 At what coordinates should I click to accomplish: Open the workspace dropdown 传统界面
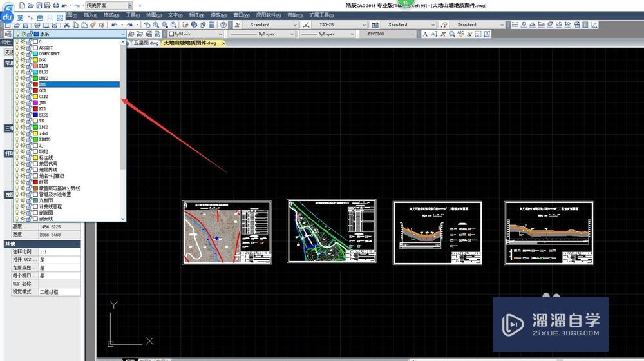(x=130, y=5)
